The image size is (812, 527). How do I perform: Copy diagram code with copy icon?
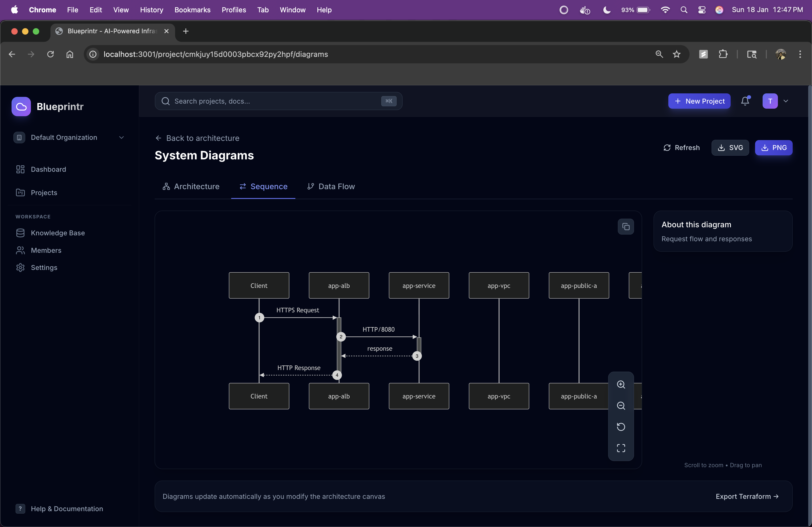pos(626,227)
